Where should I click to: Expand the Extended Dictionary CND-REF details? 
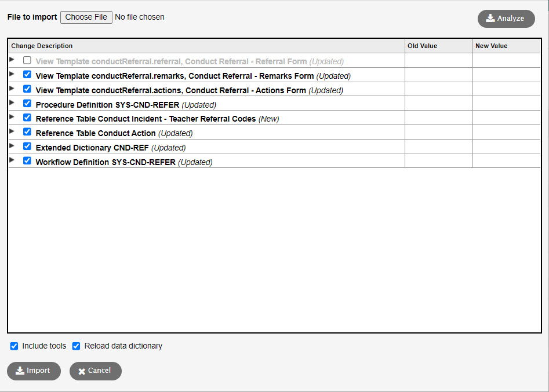click(x=12, y=146)
